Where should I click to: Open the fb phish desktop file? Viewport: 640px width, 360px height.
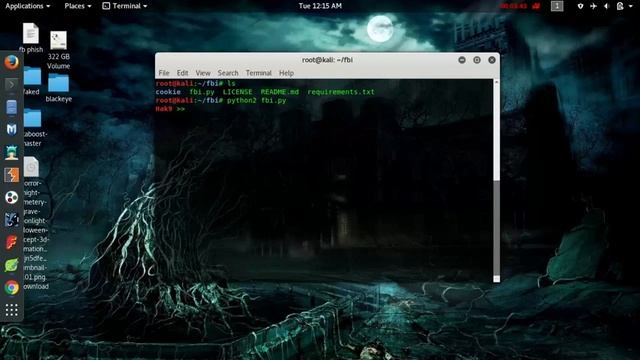(x=31, y=38)
